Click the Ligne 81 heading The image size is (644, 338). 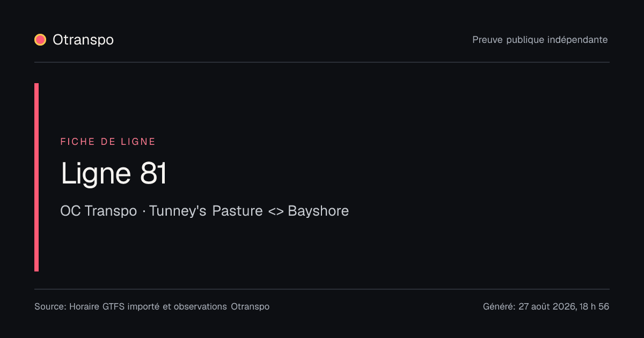(114, 174)
